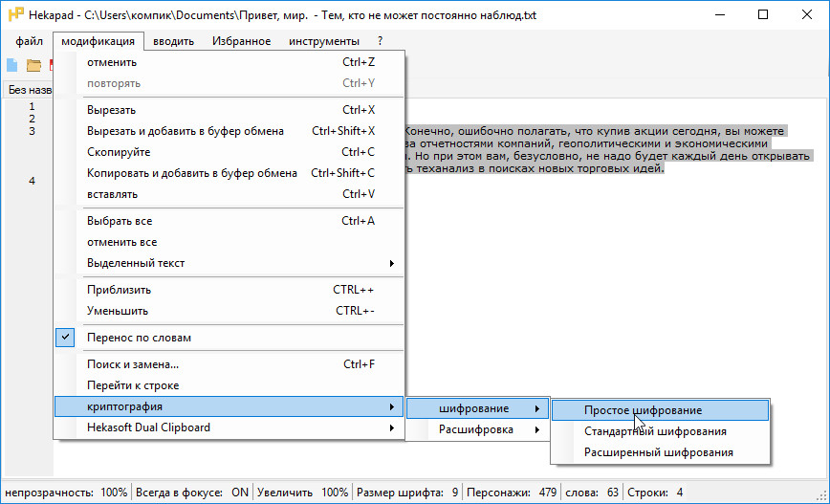
Task: Select Скопируйте from the menu
Action: tap(229, 152)
